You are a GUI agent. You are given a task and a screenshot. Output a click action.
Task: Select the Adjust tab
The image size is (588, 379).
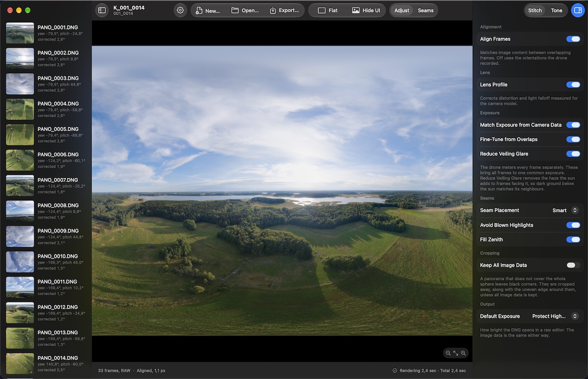coord(402,10)
